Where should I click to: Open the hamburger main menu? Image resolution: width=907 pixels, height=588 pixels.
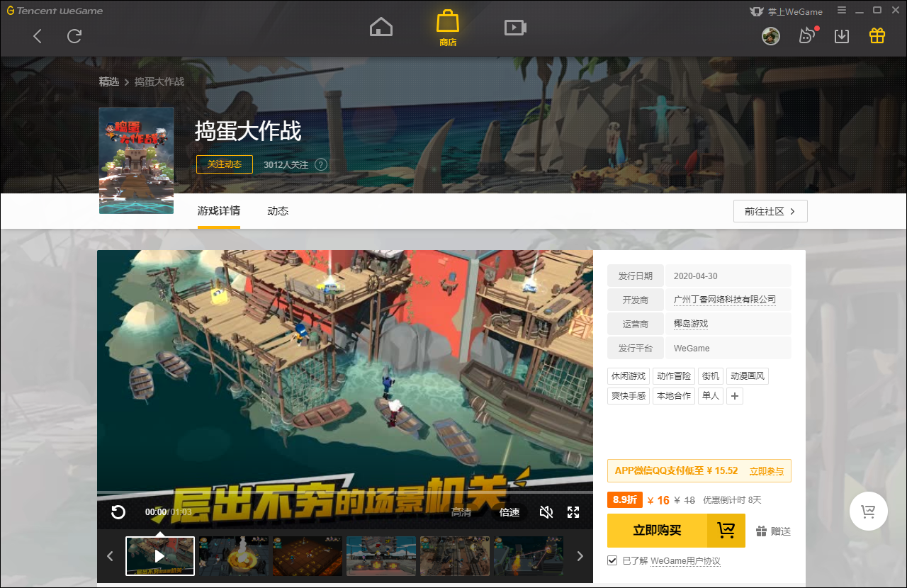(842, 10)
